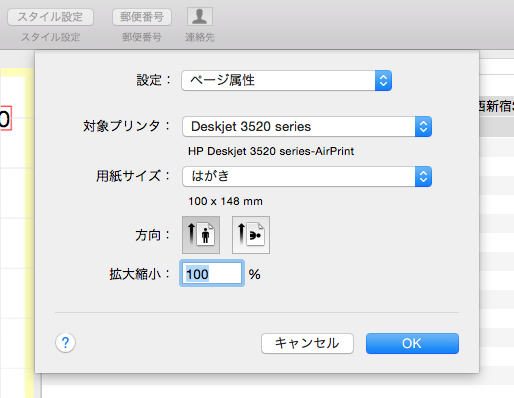The width and height of the screenshot is (514, 398).
Task: Click the 西新宿 address row on right
Action: 496,106
